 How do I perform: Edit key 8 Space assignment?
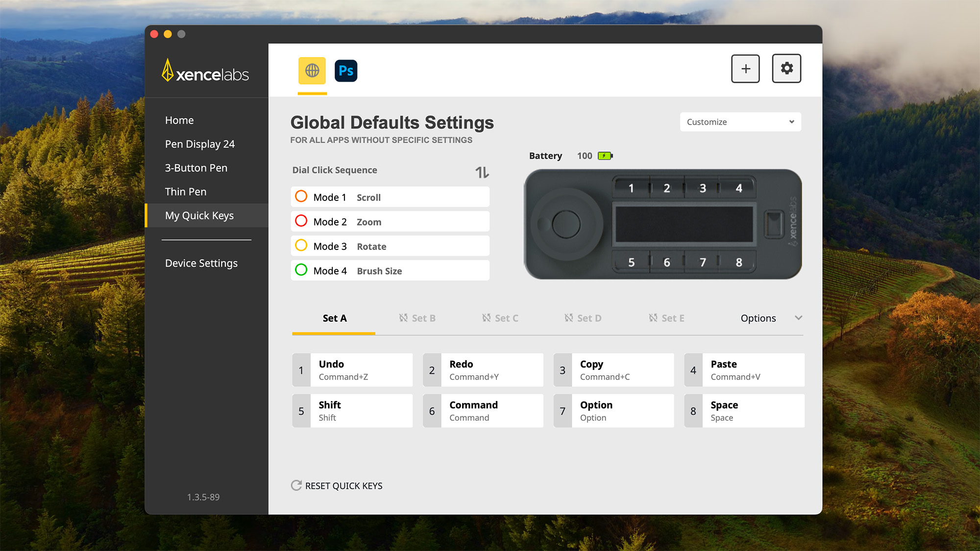coord(744,411)
